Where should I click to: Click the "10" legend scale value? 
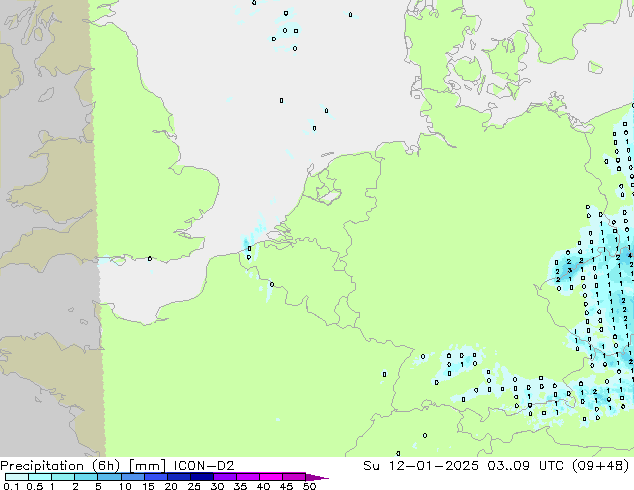(125, 486)
